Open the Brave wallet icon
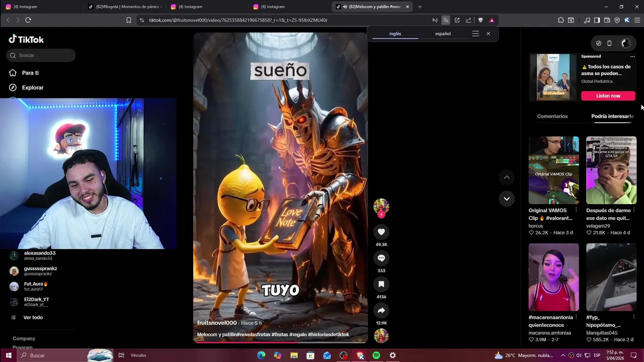 607,20
